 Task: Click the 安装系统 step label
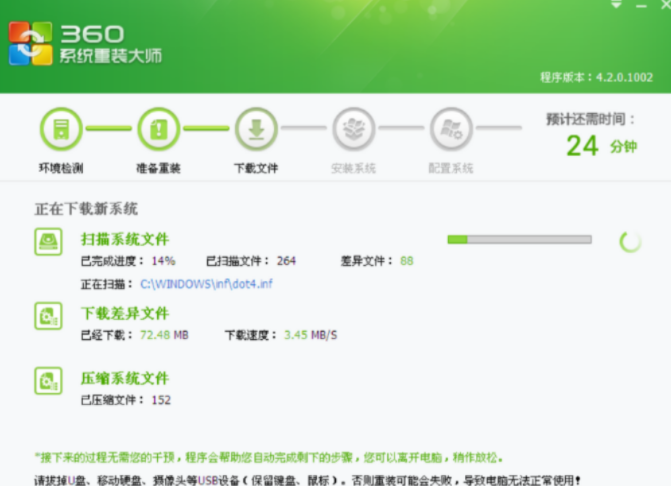(x=353, y=168)
